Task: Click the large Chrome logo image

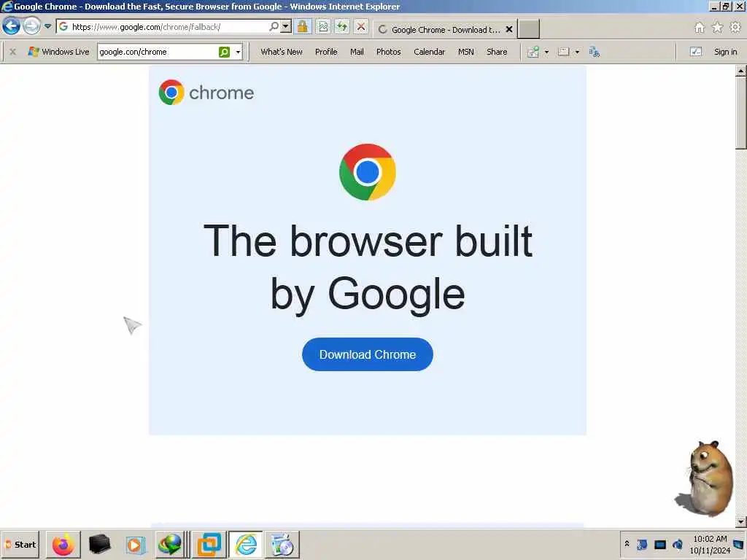Action: click(368, 172)
